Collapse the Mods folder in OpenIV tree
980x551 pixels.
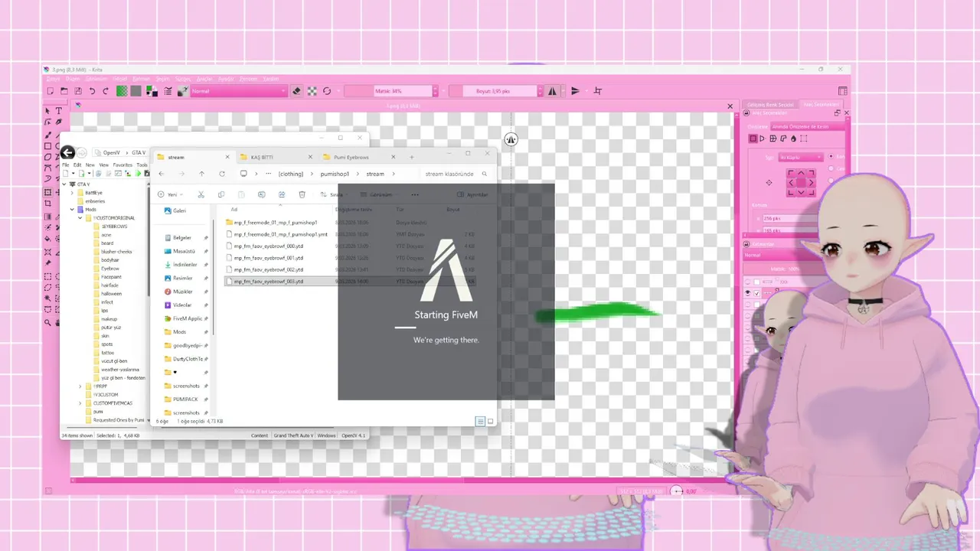tap(73, 209)
